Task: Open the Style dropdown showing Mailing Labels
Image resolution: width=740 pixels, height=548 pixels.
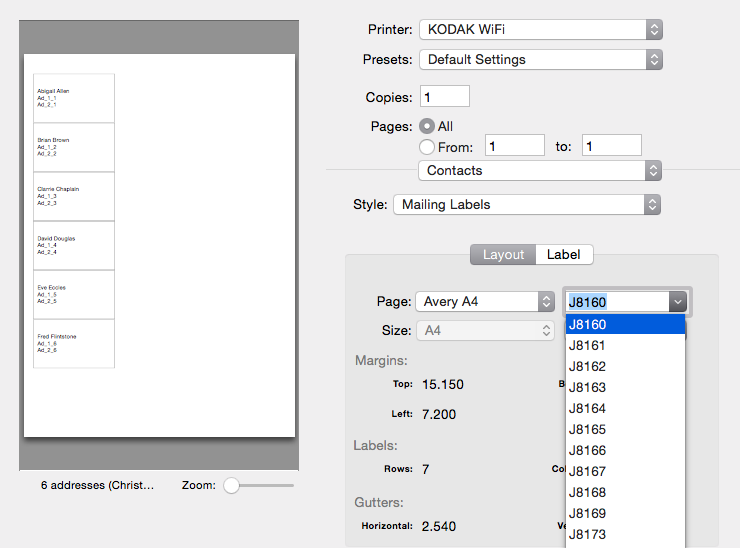Action: tap(527, 205)
